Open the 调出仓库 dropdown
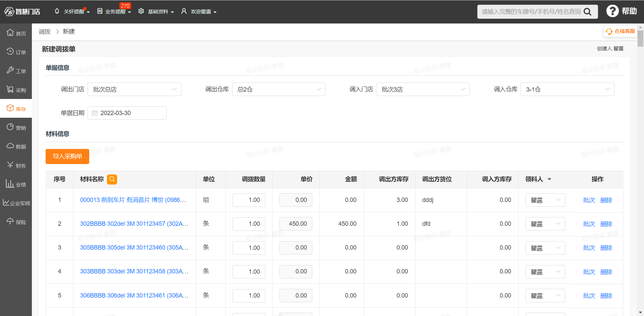The image size is (644, 316). pos(279,89)
